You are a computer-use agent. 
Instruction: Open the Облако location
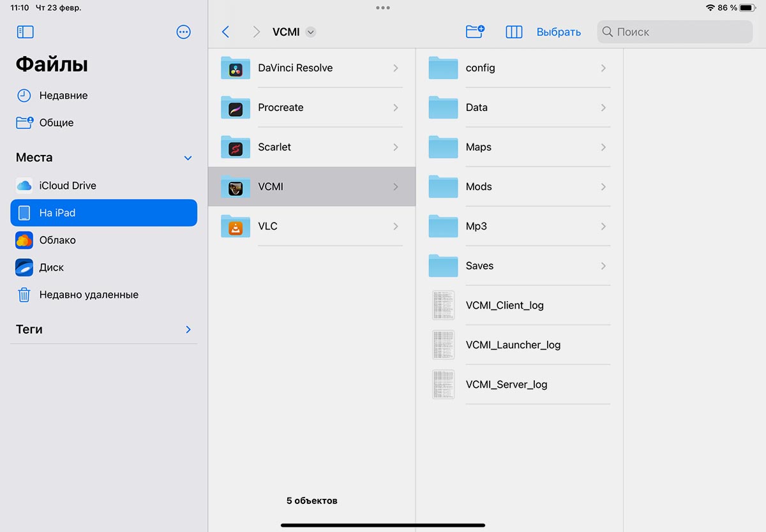click(103, 240)
